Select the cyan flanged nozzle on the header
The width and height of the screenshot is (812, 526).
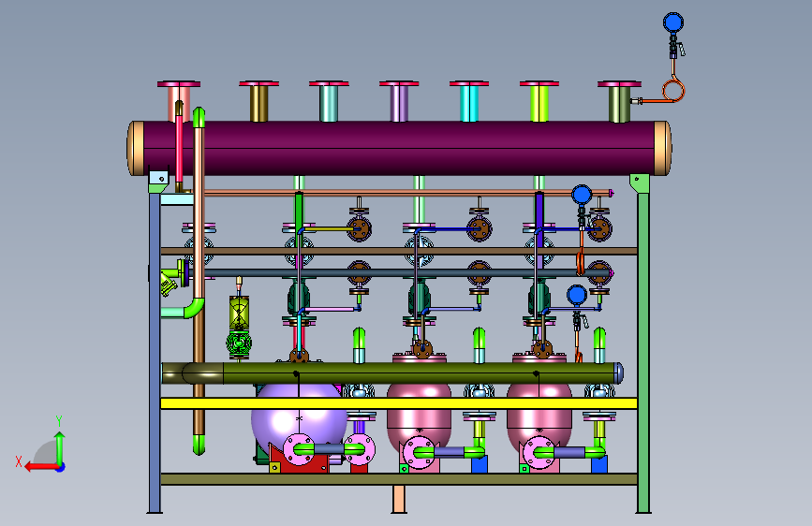coord(469,100)
